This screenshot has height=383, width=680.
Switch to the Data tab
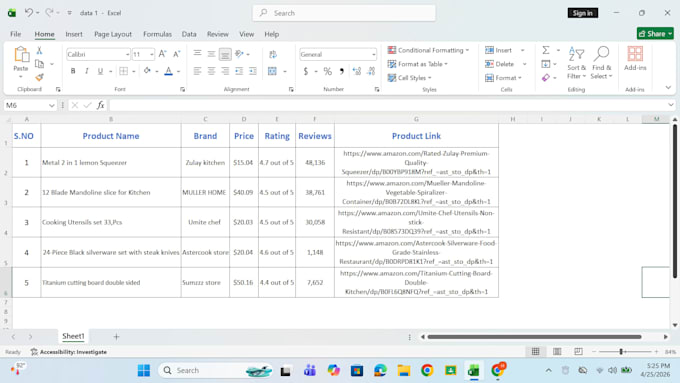pos(189,34)
